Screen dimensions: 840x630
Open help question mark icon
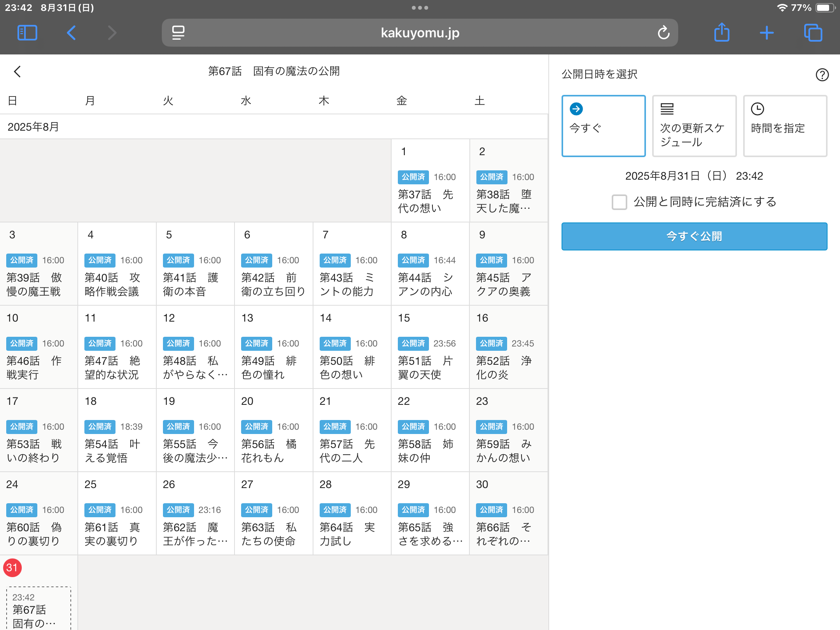pyautogui.click(x=822, y=75)
